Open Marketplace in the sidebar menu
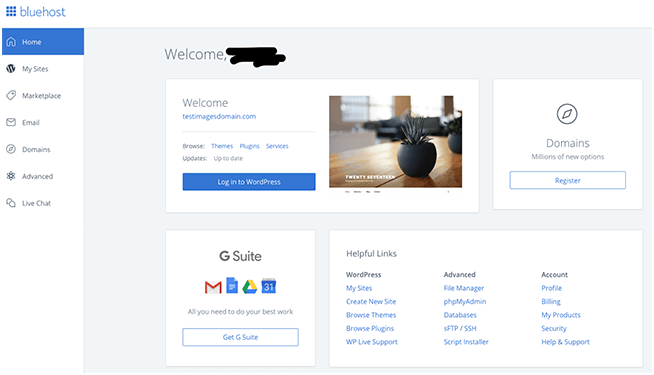 click(43, 96)
